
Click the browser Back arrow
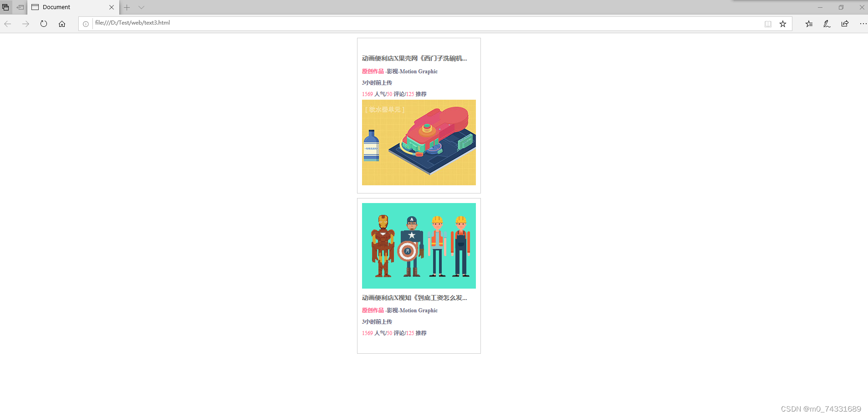pyautogui.click(x=7, y=24)
